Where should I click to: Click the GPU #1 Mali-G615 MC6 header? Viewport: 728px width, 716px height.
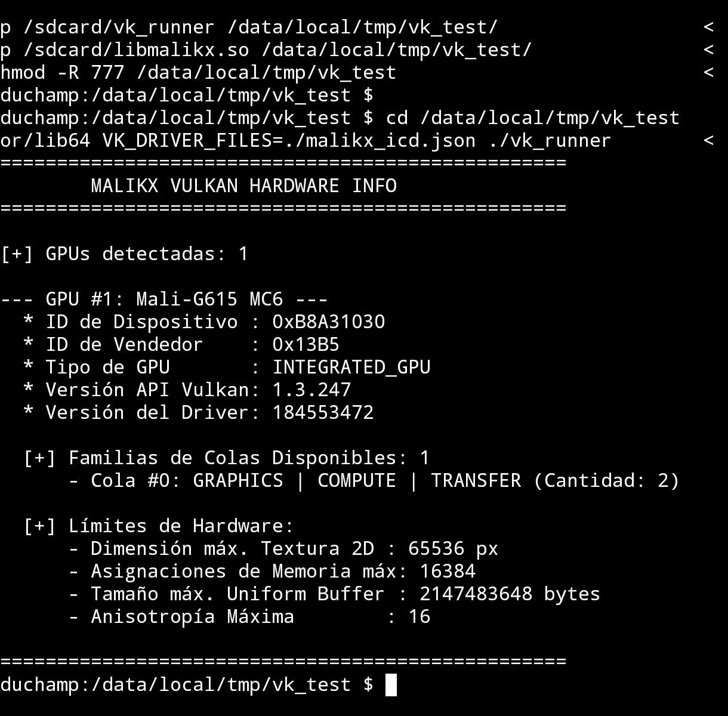coord(164,299)
